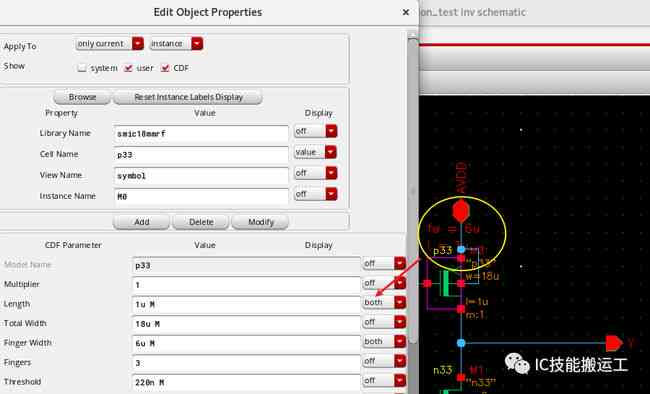Image resolution: width=650 pixels, height=394 pixels.
Task: Click the blue junction dot on output wire
Action: [461, 343]
